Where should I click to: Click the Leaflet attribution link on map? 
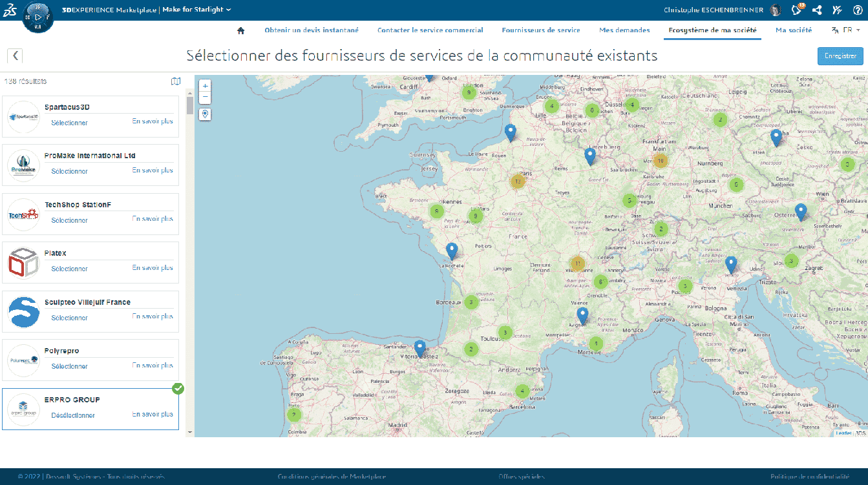click(843, 433)
